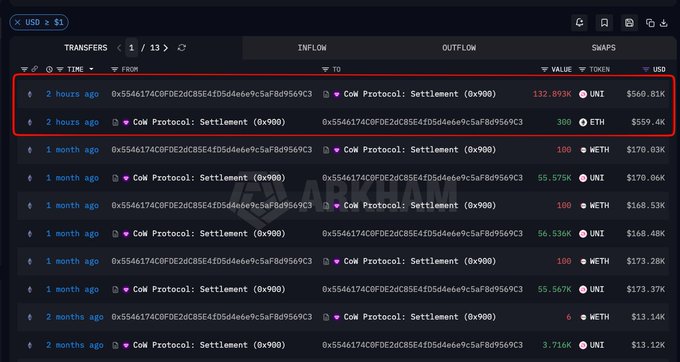Click the UNI token icon on $170.06K row
The image size is (680, 362).
[x=583, y=178]
